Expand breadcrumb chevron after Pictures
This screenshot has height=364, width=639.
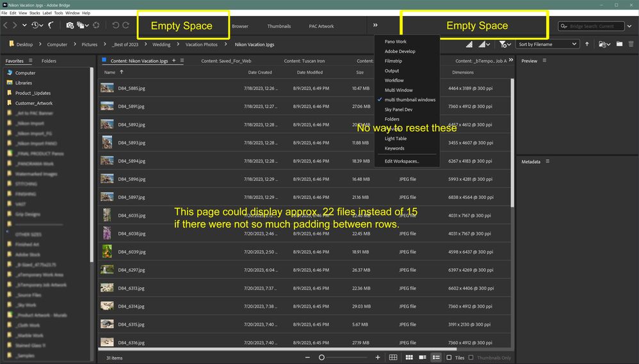[x=105, y=44]
